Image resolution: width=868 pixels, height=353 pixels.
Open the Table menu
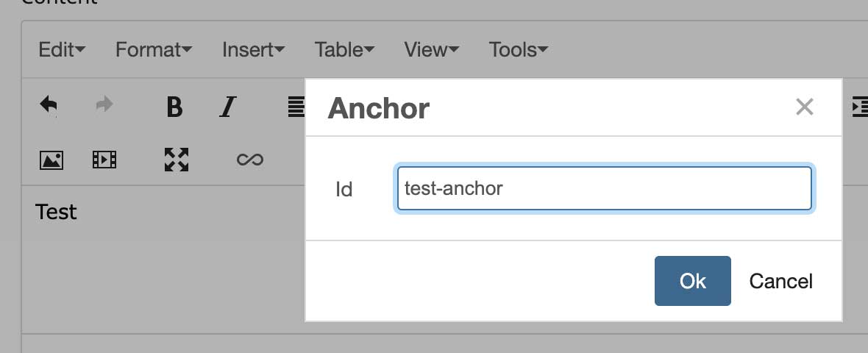click(344, 50)
